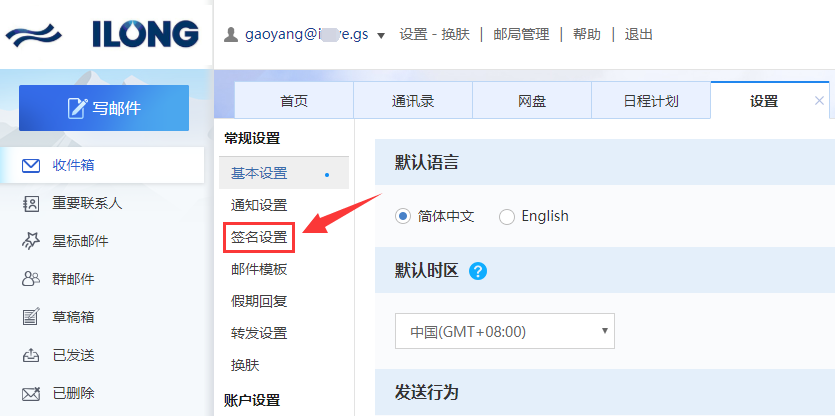Screen dimensions: 835x416
Task: Click the default timezone help icon
Action: 478,271
